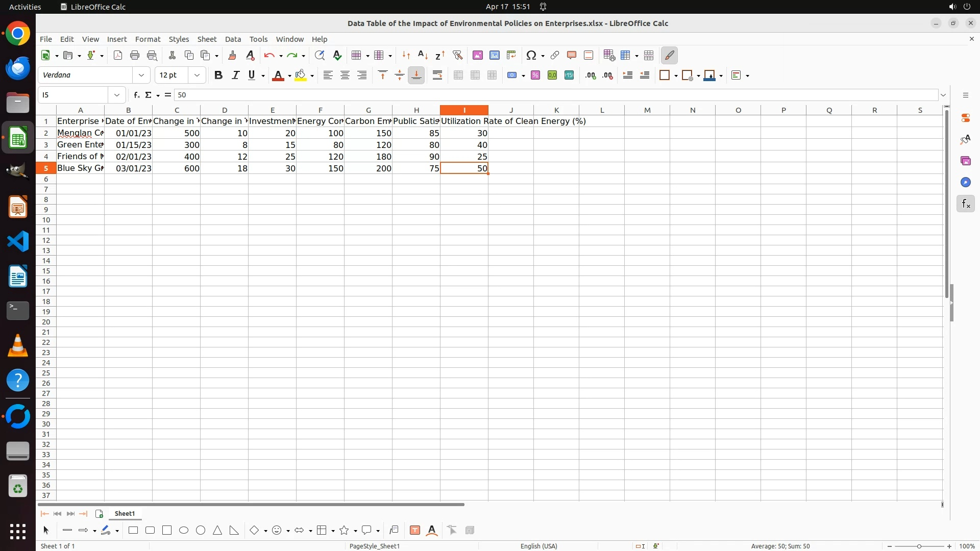The height and width of the screenshot is (551, 980).
Task: Click the Sort Ascending icon
Action: click(x=423, y=55)
